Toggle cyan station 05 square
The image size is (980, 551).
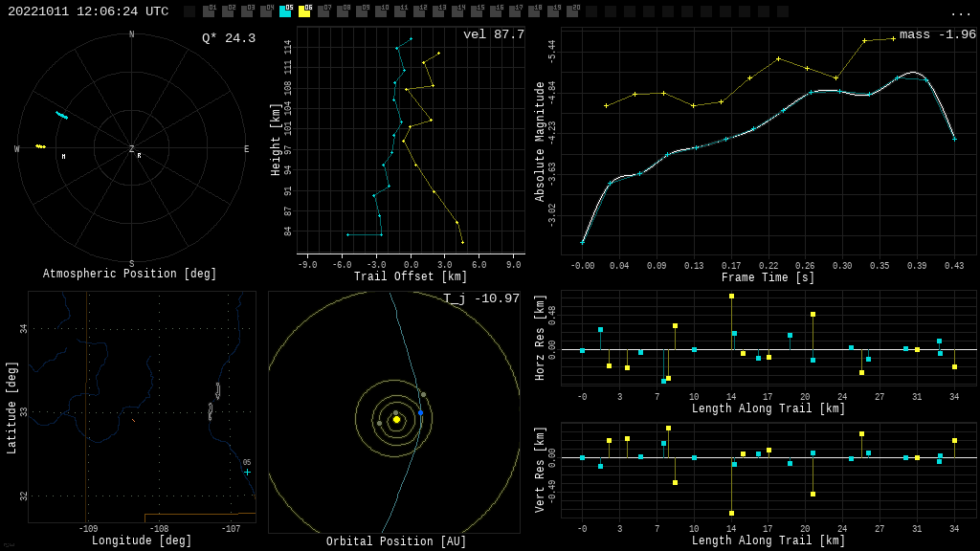pos(285,11)
